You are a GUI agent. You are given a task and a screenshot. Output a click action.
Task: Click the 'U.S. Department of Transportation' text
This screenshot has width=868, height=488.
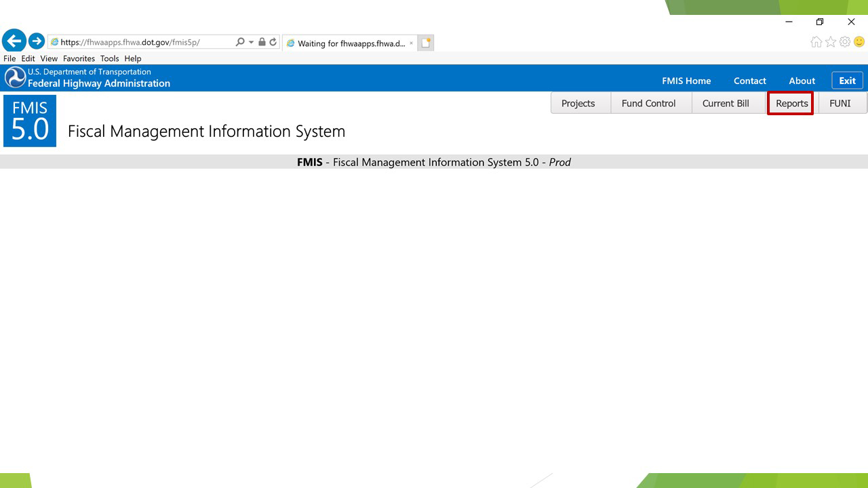90,72
